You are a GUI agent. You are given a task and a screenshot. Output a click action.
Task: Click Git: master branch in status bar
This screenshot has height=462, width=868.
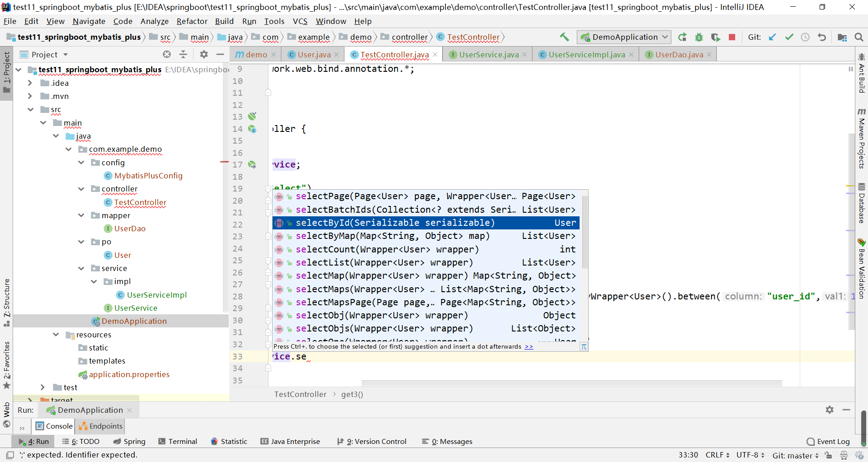click(x=795, y=455)
